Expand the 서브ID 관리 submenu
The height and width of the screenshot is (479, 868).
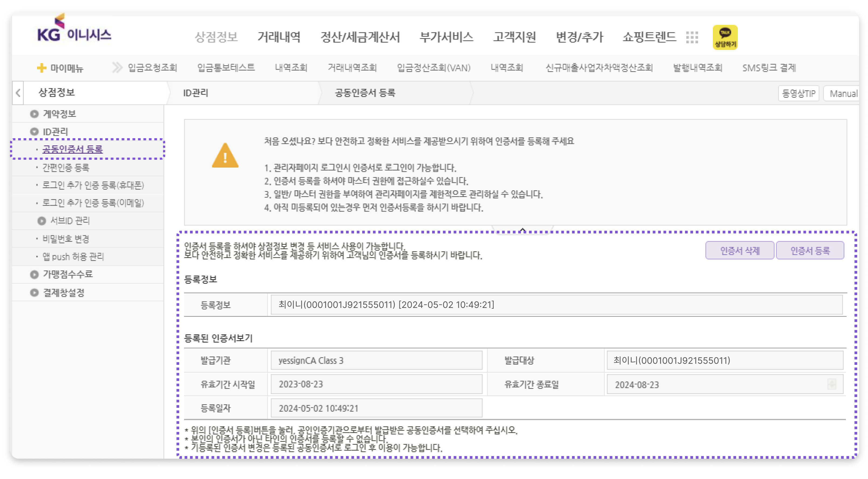[42, 221]
